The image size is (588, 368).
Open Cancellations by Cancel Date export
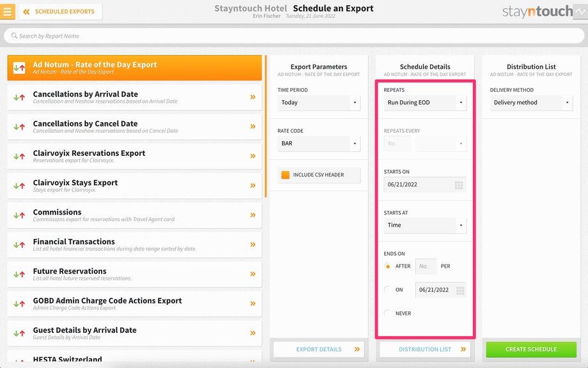pyautogui.click(x=135, y=126)
